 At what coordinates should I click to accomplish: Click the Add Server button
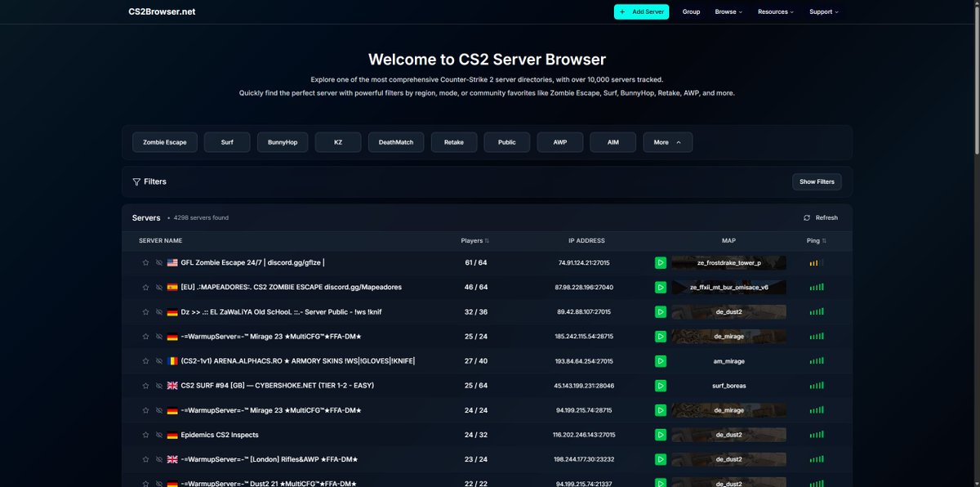(x=642, y=12)
